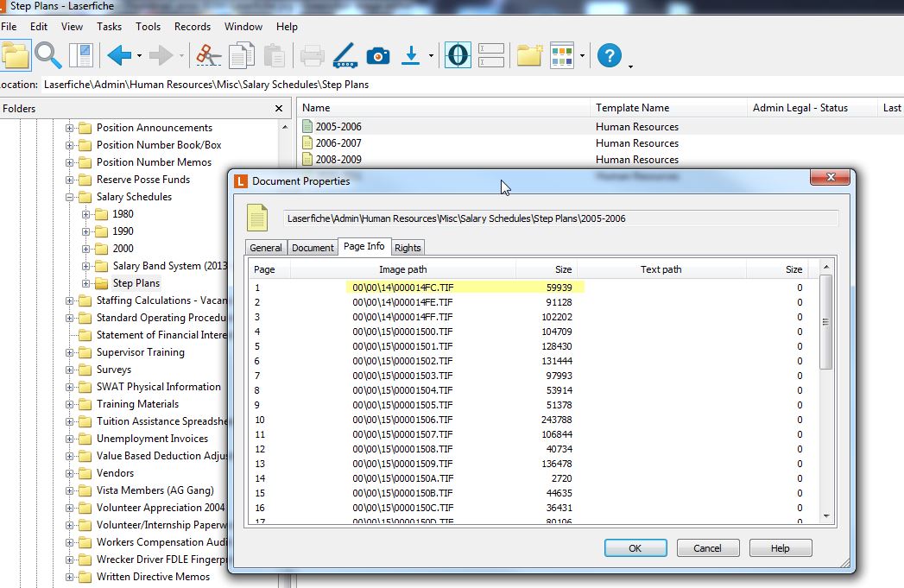This screenshot has width=904, height=588.
Task: Open the Records menu
Action: point(192,27)
